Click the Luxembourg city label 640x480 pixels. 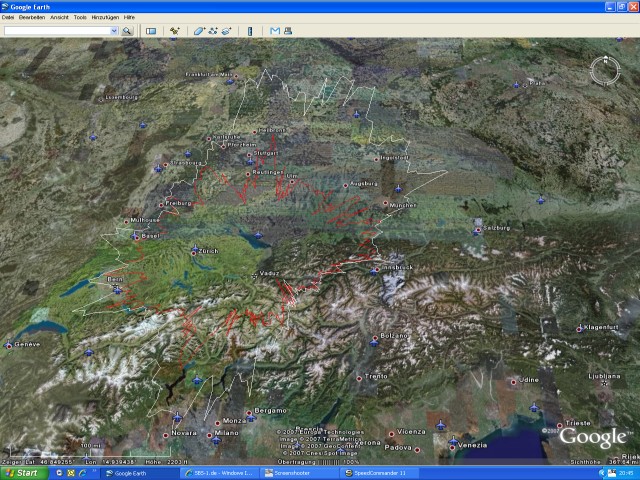(x=122, y=98)
